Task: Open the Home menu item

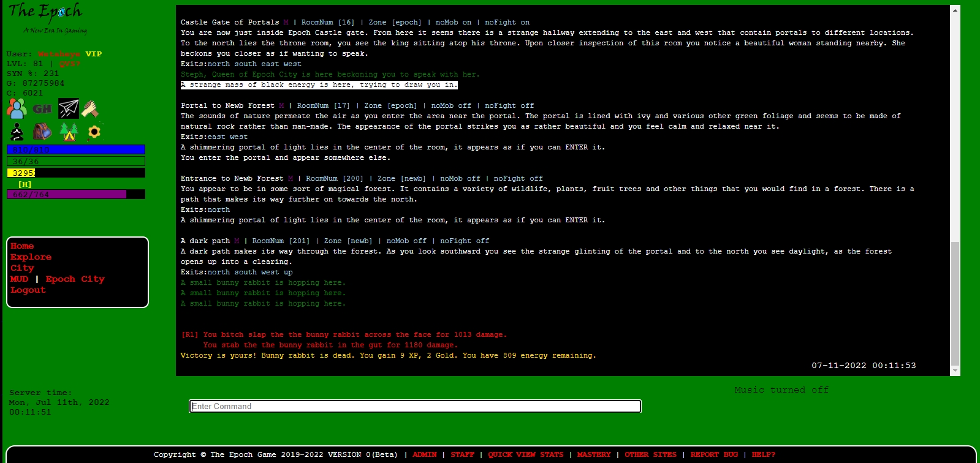Action: click(x=22, y=246)
